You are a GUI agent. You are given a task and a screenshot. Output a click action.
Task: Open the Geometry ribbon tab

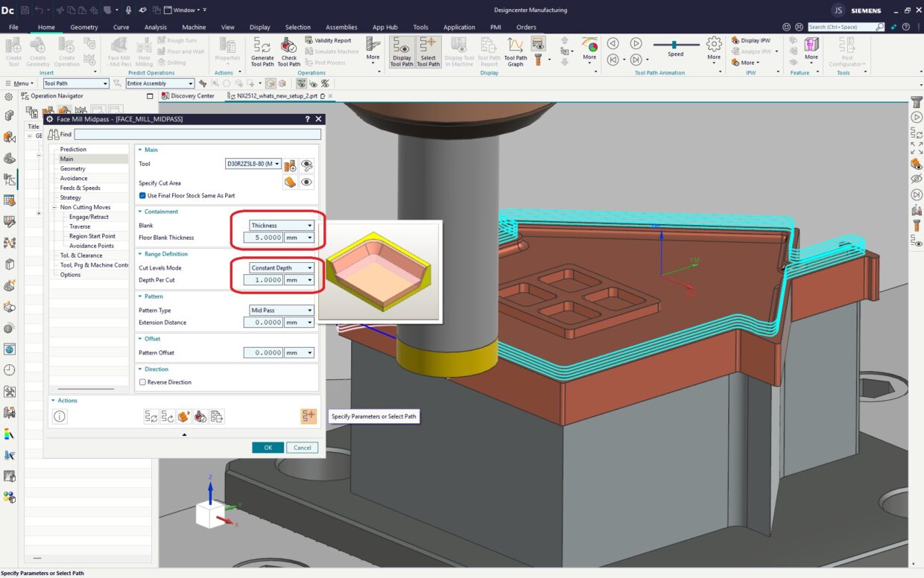pos(84,28)
